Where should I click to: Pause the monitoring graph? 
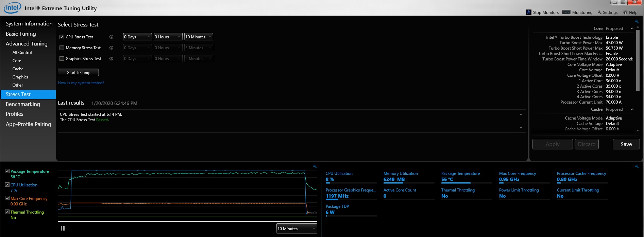click(63, 229)
